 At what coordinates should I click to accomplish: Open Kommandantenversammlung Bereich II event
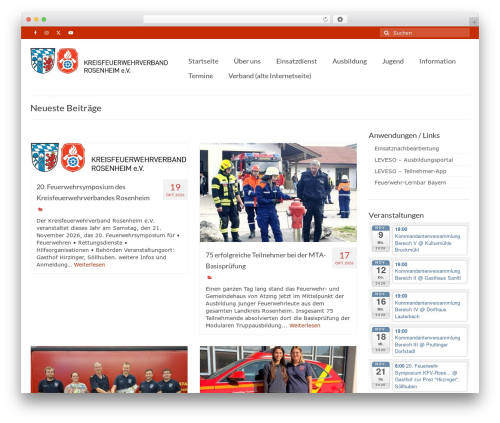click(430, 272)
